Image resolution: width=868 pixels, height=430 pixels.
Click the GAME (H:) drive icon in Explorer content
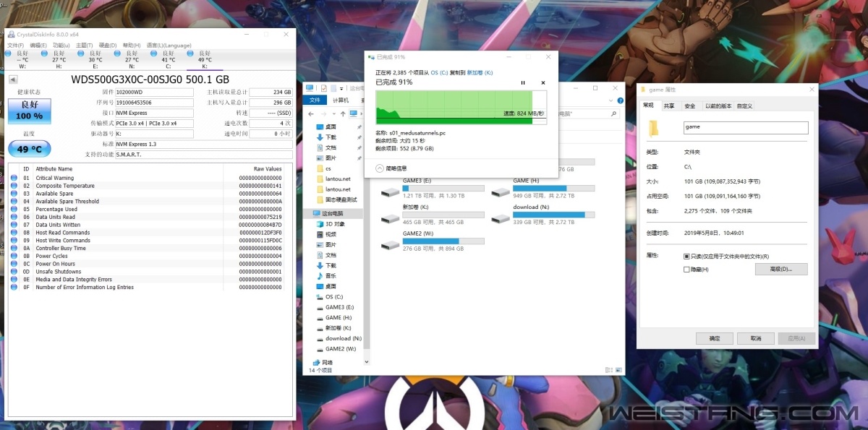point(501,191)
